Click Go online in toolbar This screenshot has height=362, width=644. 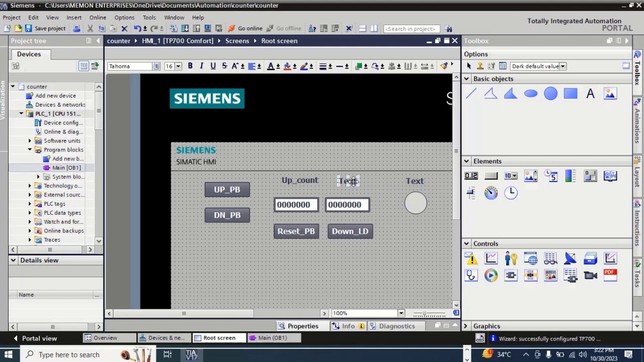245,29
